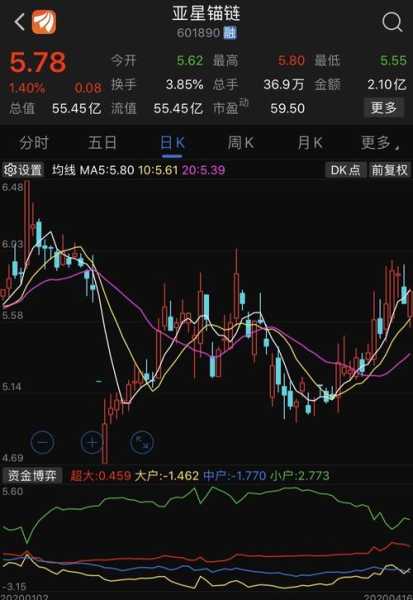Open 均线 moving average options
413x600 pixels.
[64, 170]
